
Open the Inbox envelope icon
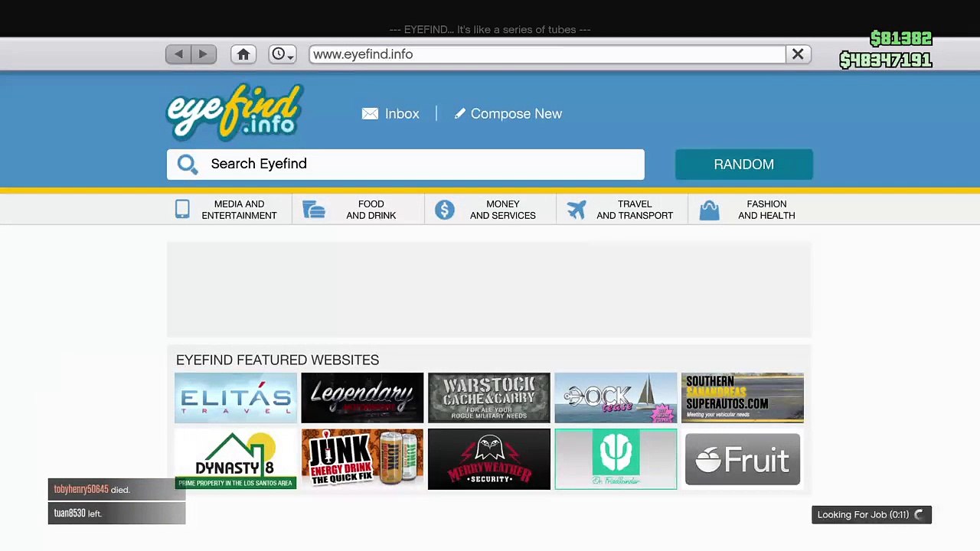coord(370,114)
